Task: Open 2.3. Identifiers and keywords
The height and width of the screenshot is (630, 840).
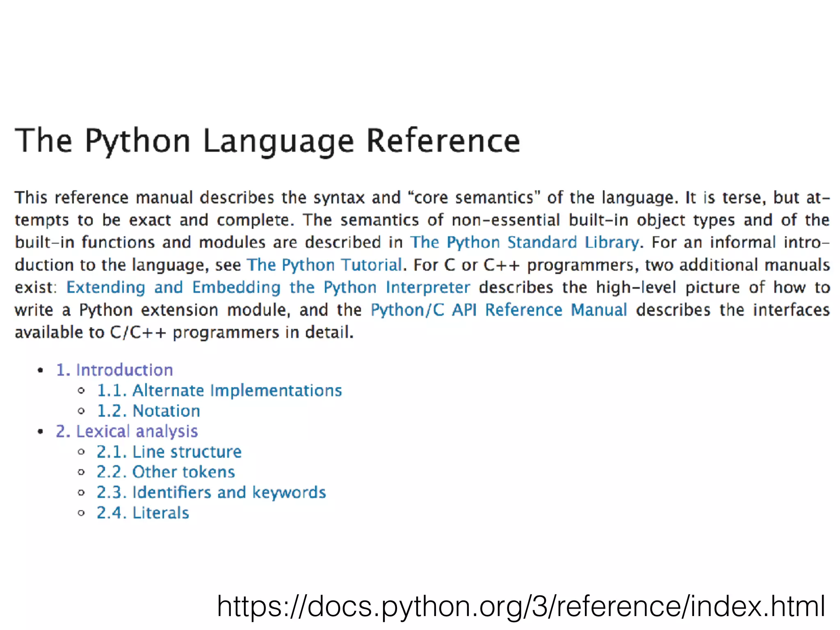Action: [x=211, y=493]
